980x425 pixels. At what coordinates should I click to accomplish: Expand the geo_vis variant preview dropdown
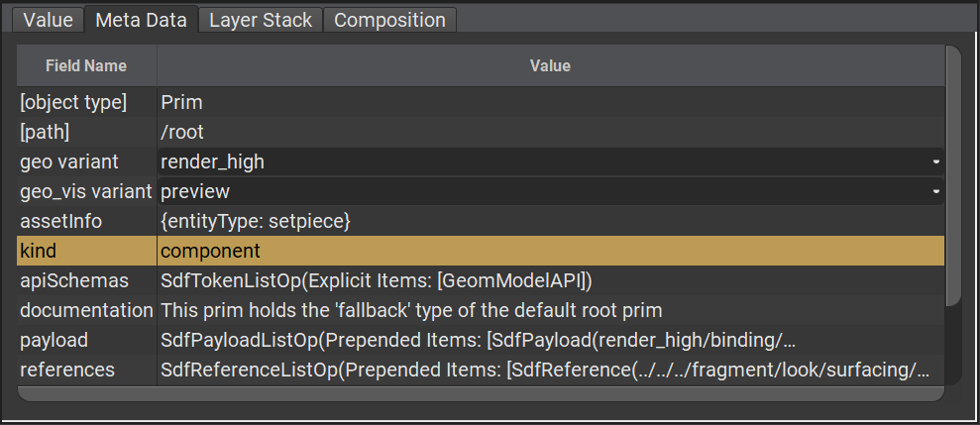(x=550, y=191)
